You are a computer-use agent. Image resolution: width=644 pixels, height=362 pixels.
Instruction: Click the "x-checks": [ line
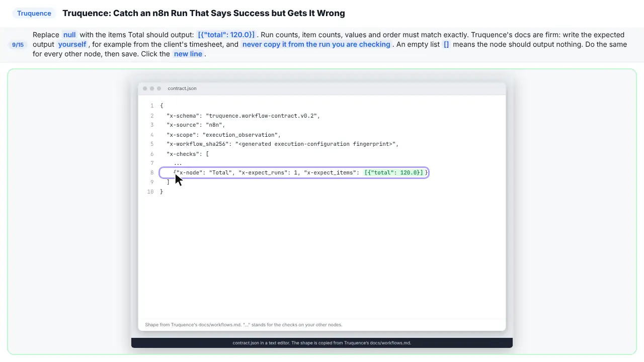[188, 154]
